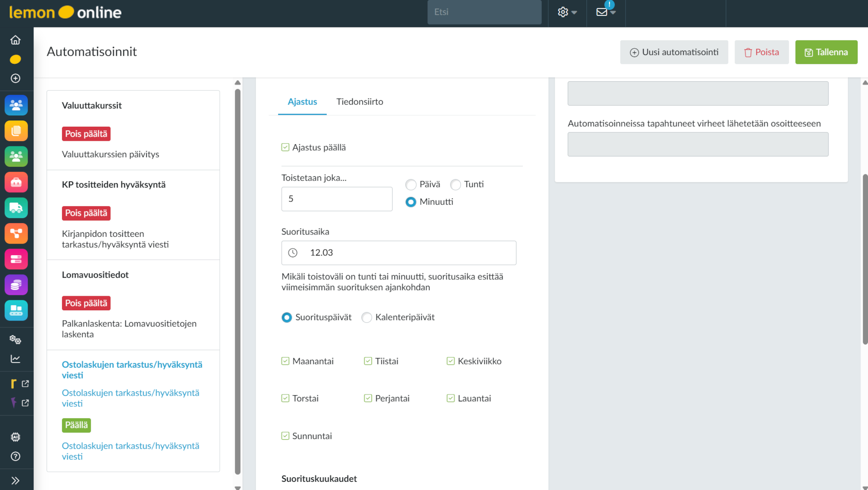This screenshot has height=490, width=868.
Task: Select the Ajastus tab
Action: click(x=302, y=102)
